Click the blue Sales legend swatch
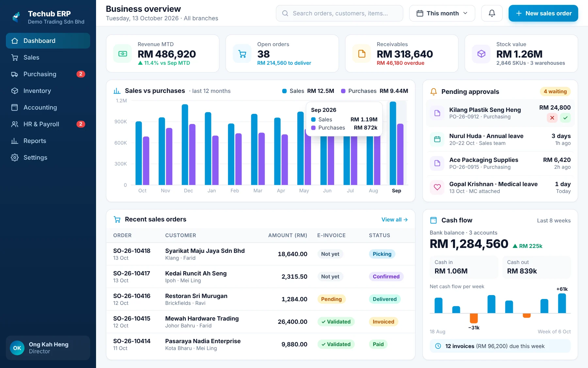Image resolution: width=588 pixels, height=368 pixels. point(285,91)
